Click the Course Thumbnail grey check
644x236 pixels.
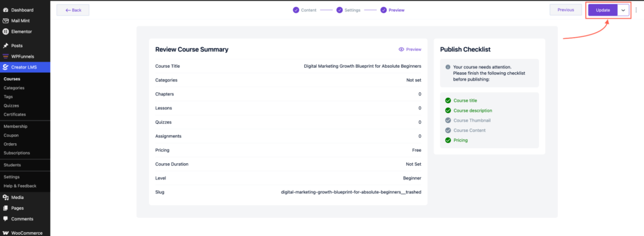pos(448,121)
